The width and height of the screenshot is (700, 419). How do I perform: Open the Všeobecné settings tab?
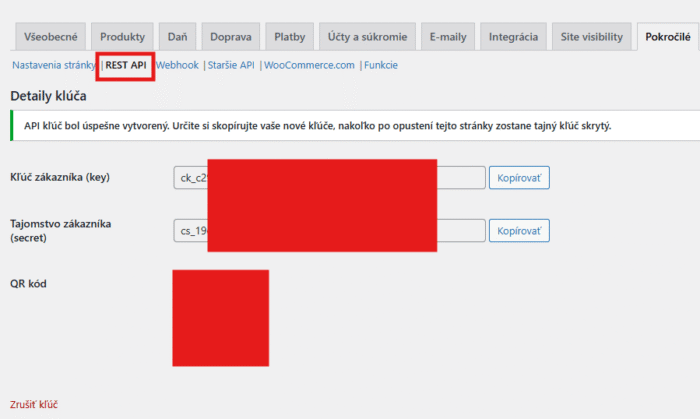[x=50, y=37]
